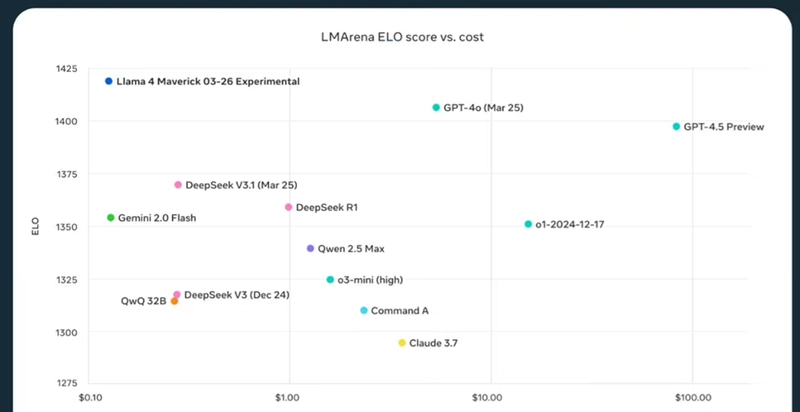Click the chart title LMArena ELO score vs. cost
The height and width of the screenshot is (412, 800).
[x=403, y=37]
